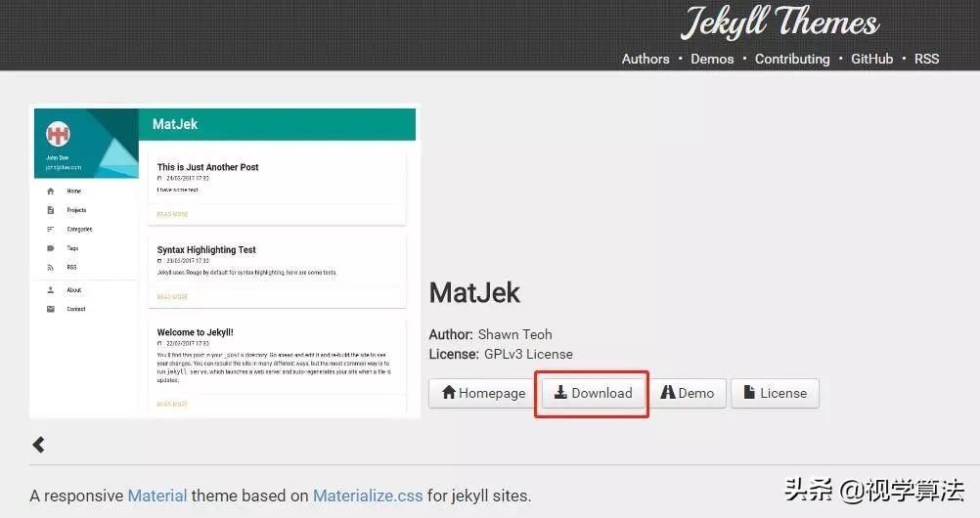Open the MatJek theme screenshot thumbnail
Viewport: 980px width, 518px height.
pyautogui.click(x=225, y=261)
